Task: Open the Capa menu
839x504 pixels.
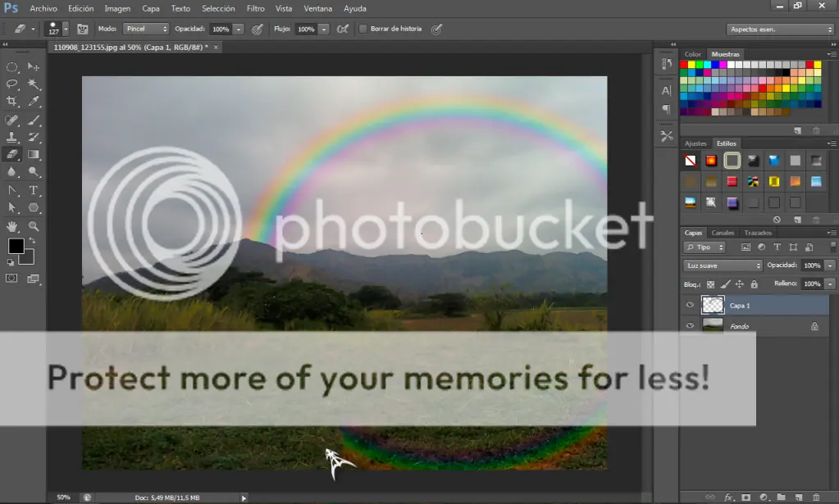Action: [x=150, y=8]
